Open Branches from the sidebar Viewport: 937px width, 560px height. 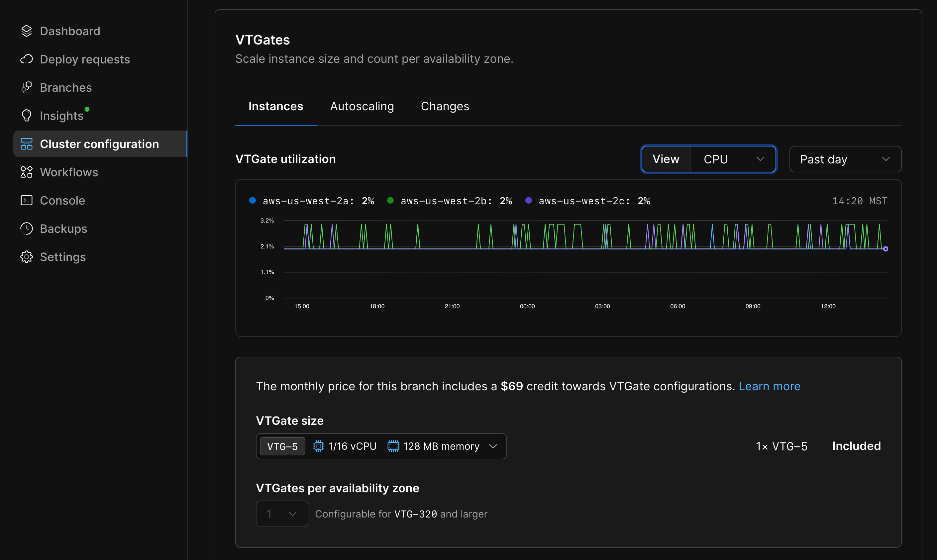pos(66,87)
